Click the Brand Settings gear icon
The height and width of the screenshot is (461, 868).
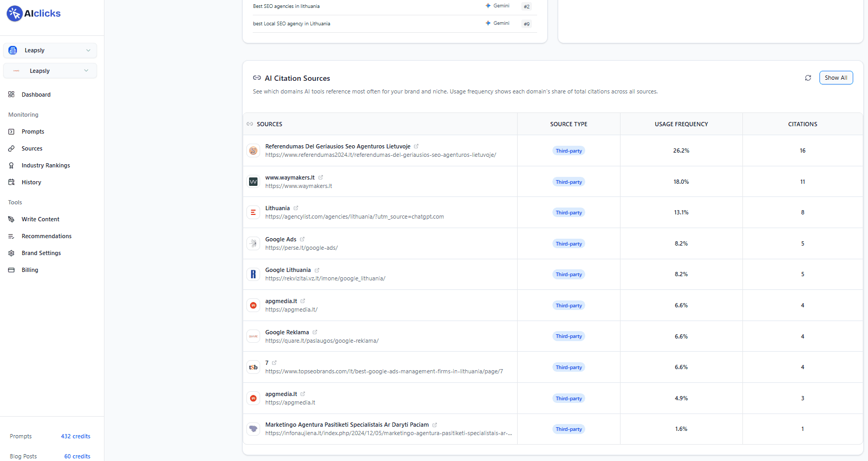point(11,253)
